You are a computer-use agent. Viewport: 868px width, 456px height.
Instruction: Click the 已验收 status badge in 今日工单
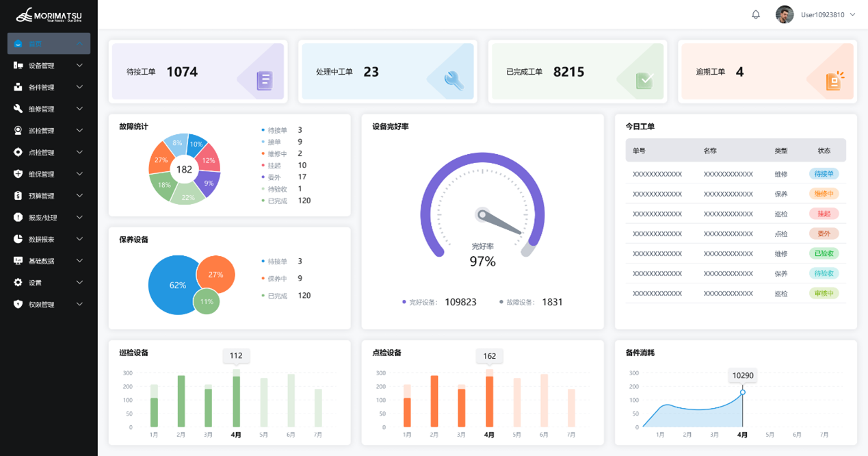click(x=824, y=253)
